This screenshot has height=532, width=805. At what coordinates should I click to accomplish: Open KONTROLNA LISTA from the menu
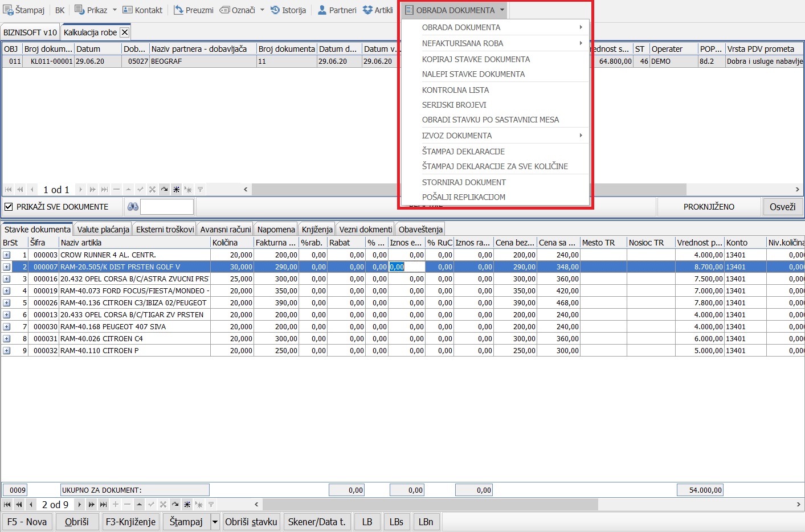496,90
